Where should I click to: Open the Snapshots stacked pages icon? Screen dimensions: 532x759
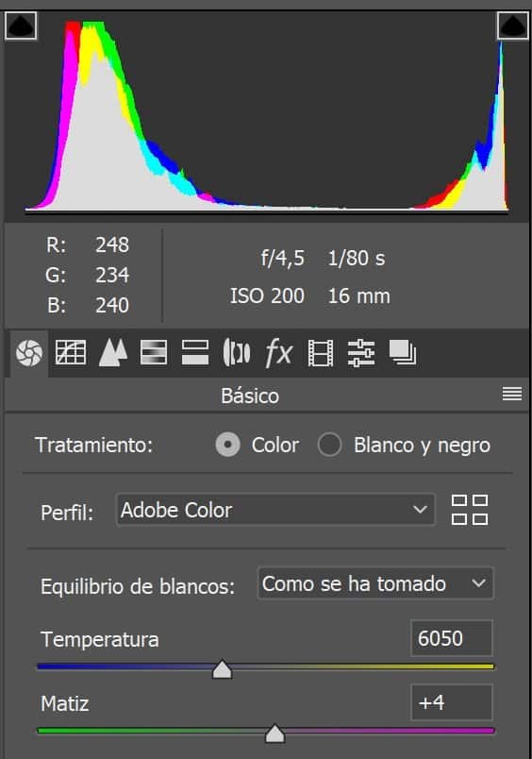403,352
